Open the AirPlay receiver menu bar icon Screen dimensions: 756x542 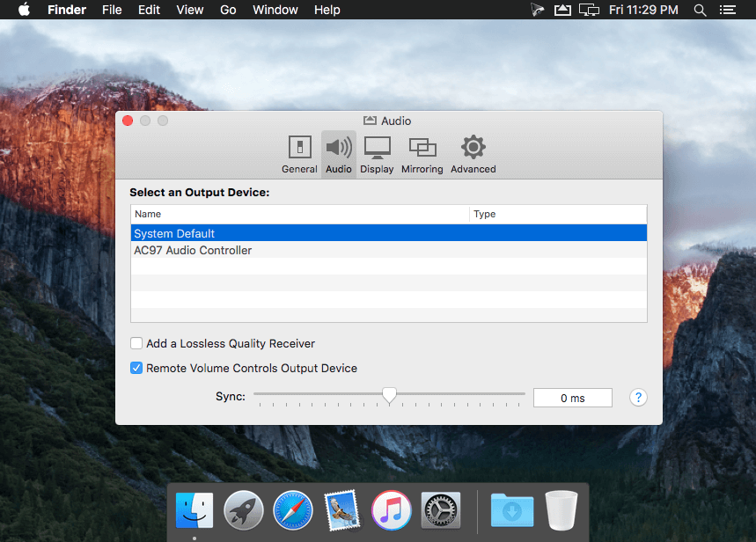click(562, 10)
